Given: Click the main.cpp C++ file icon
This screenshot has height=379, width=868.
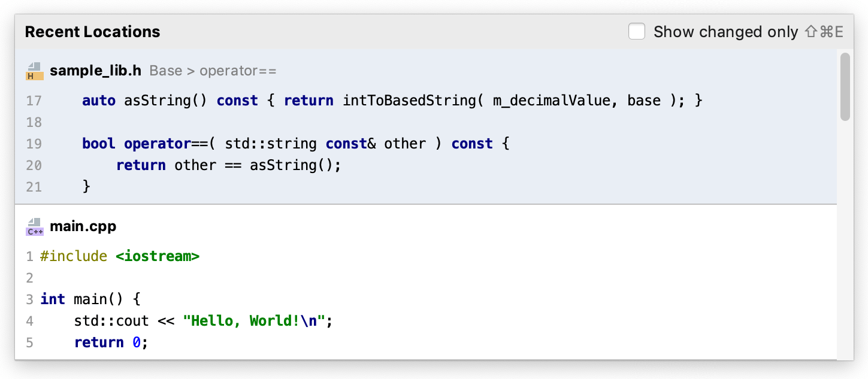Looking at the screenshot, I should tap(35, 226).
